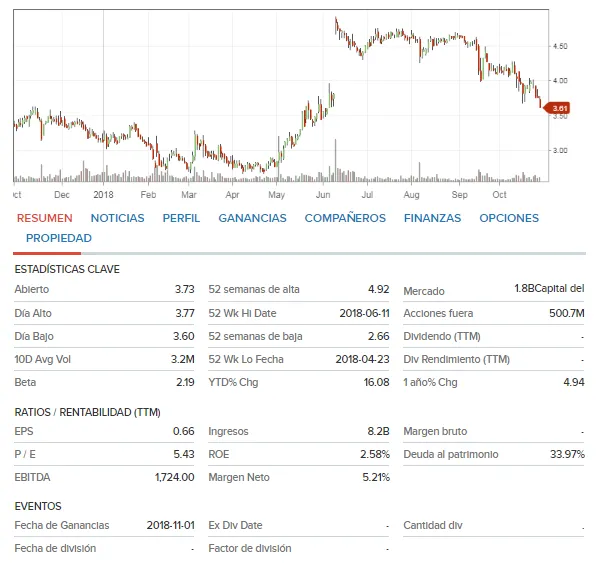The image size is (597, 563).
Task: Click the 3.00 price axis label
Action: (x=560, y=150)
